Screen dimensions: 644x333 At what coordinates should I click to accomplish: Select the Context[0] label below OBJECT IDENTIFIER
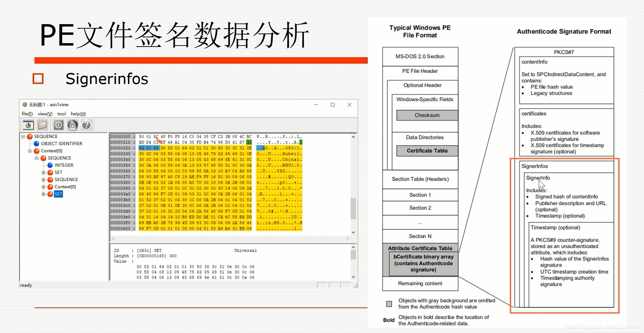[x=51, y=151]
